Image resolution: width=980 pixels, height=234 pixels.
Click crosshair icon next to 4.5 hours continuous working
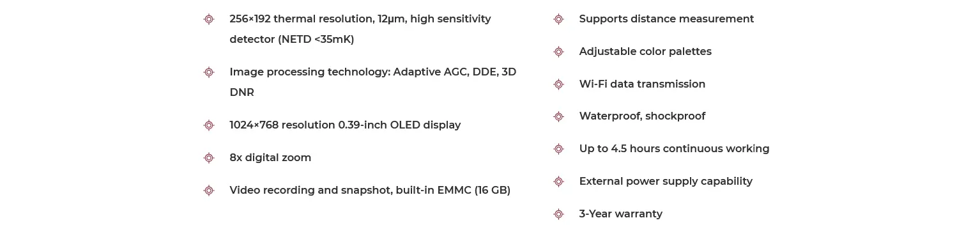558,149
